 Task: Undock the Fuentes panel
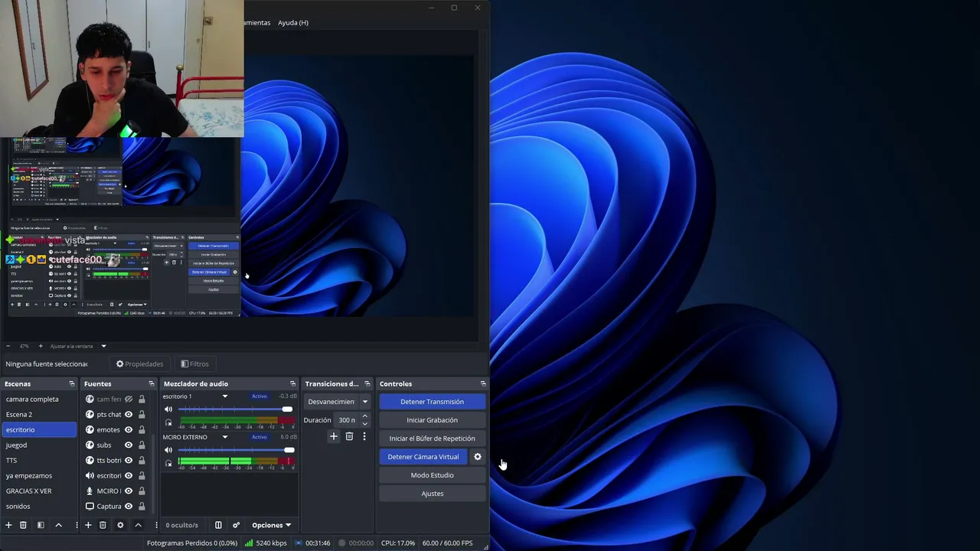(152, 383)
